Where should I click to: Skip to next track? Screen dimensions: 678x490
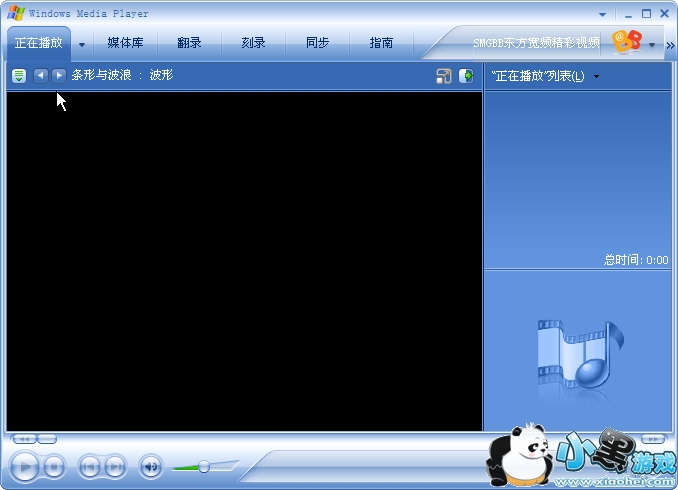pos(115,467)
